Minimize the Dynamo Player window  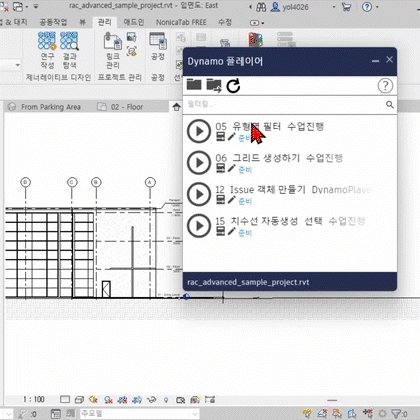click(375, 61)
